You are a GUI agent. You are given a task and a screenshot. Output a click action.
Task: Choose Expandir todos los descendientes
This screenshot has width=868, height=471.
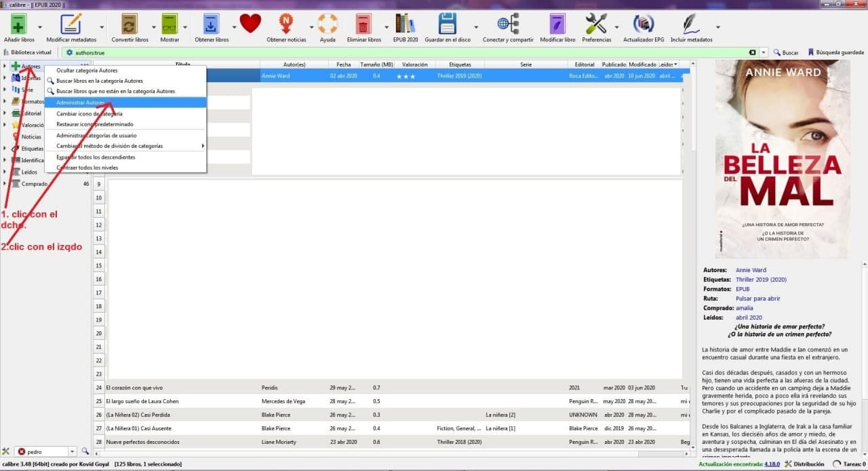coord(125,157)
